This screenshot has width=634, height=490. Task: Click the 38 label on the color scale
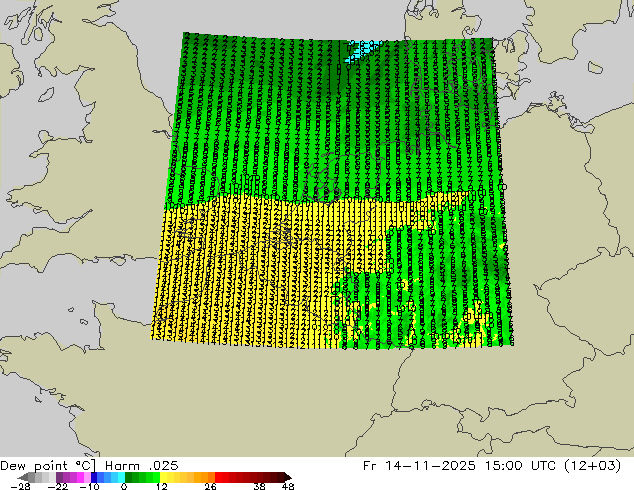pos(259,486)
